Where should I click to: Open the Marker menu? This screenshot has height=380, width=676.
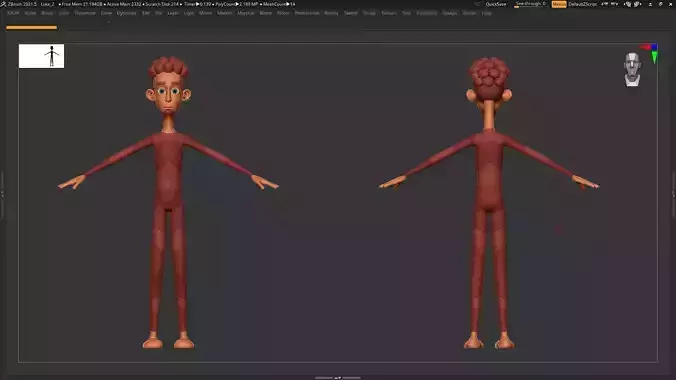tap(225, 13)
